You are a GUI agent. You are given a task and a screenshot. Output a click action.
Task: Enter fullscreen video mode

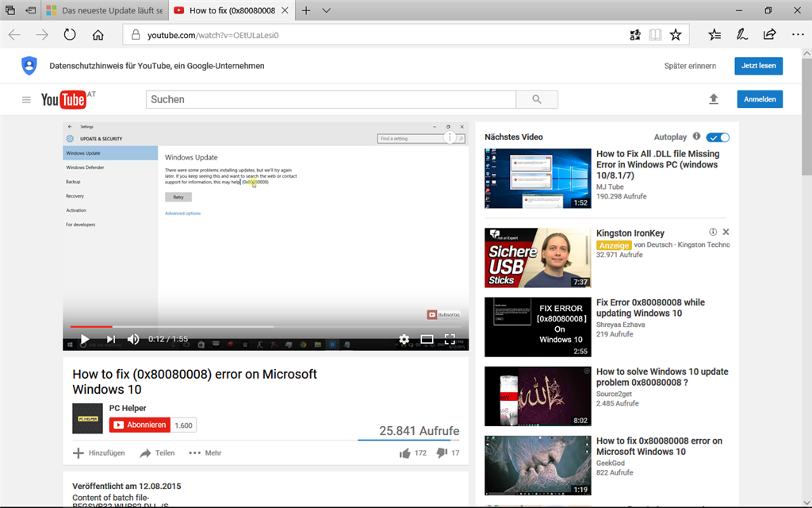tap(450, 339)
